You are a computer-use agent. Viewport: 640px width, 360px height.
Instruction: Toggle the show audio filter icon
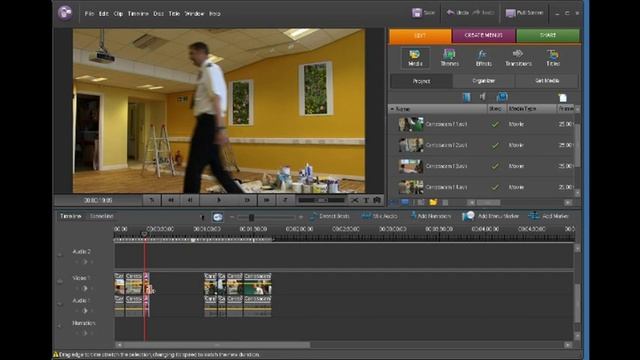(483, 97)
